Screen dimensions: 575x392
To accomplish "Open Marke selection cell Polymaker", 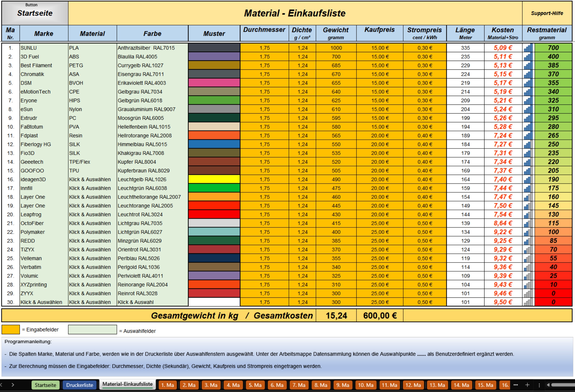I will [44, 232].
